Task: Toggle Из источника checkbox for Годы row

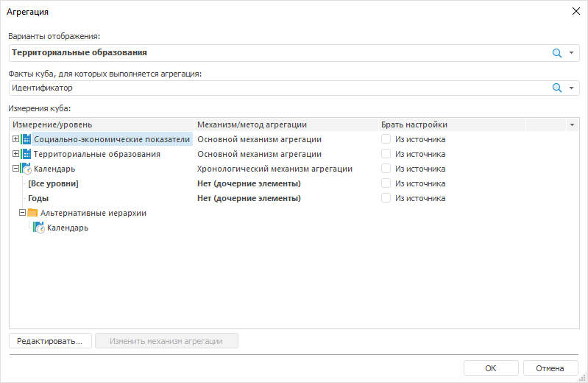Action: [386, 198]
